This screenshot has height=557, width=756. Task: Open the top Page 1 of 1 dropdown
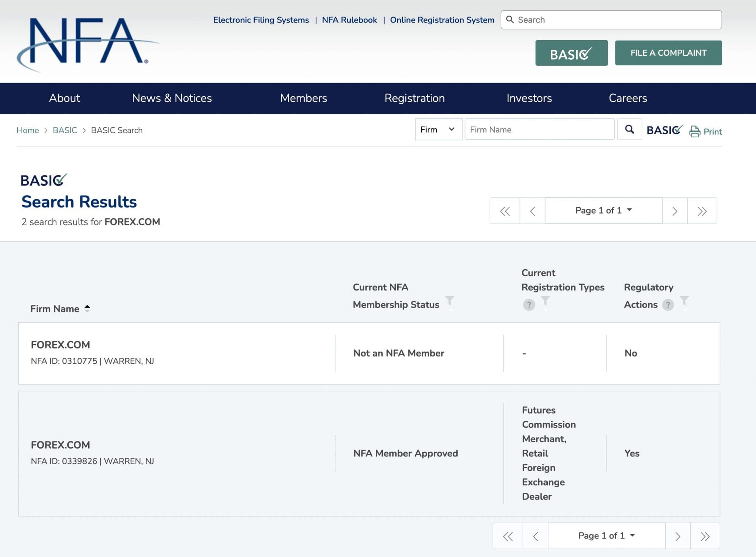(604, 211)
